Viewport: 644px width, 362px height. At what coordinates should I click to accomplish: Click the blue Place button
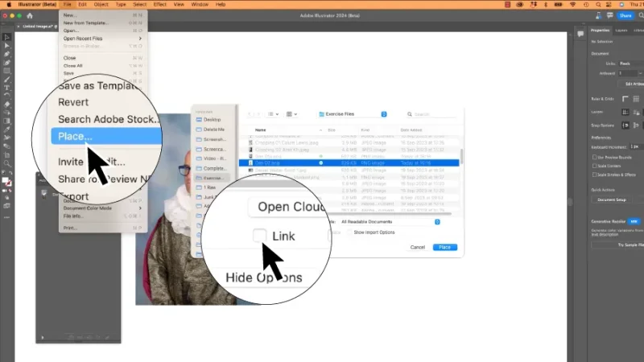[x=445, y=247]
